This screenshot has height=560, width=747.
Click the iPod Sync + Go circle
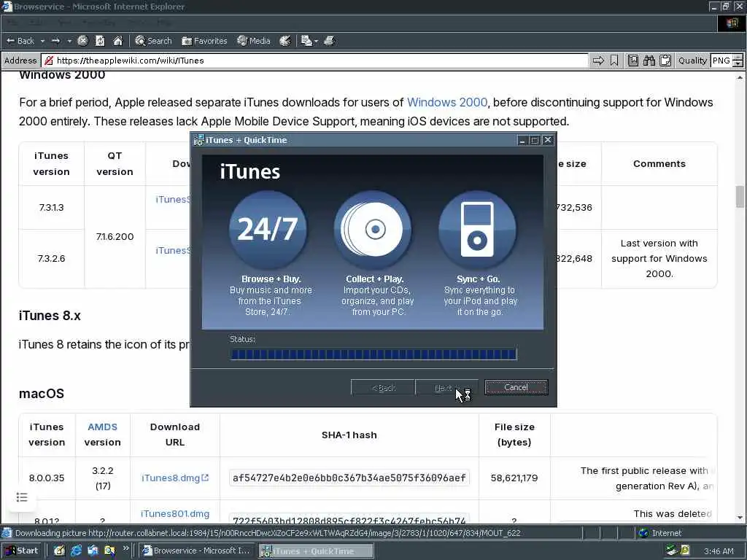coord(477,230)
